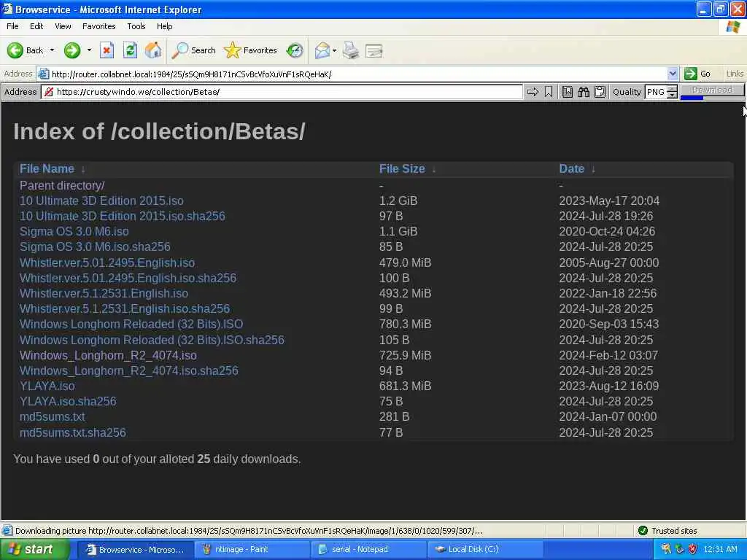Go to the Home page icon
The width and height of the screenshot is (747, 560).
[153, 50]
